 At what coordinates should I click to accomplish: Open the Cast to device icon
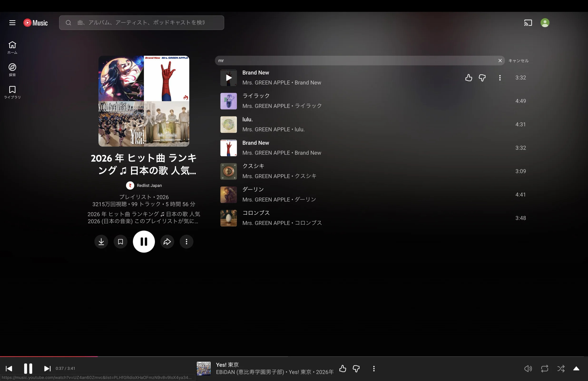click(x=528, y=23)
